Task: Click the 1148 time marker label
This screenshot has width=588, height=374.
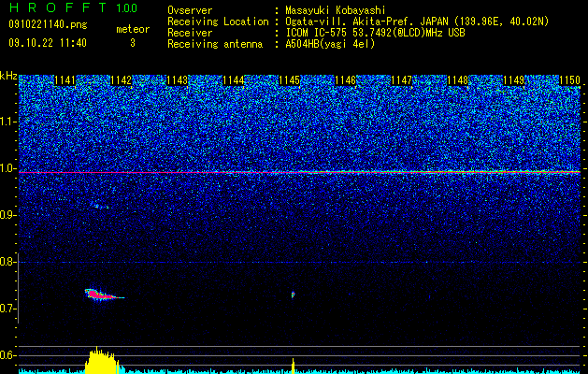Action: point(458,80)
